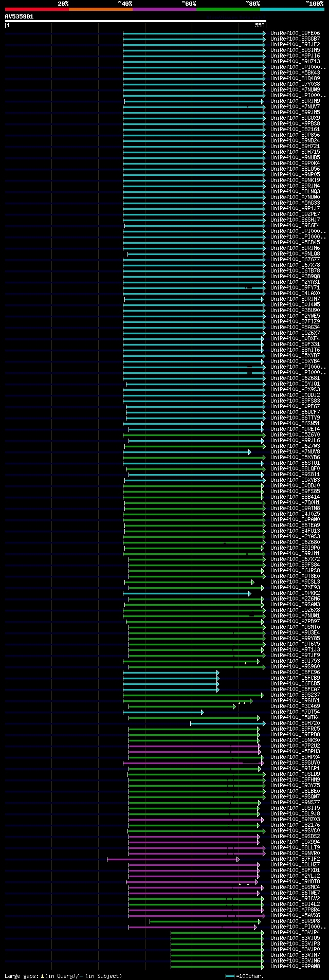Select label UniRef100_B9ICP1
The image size is (329, 980).
click(295, 768)
